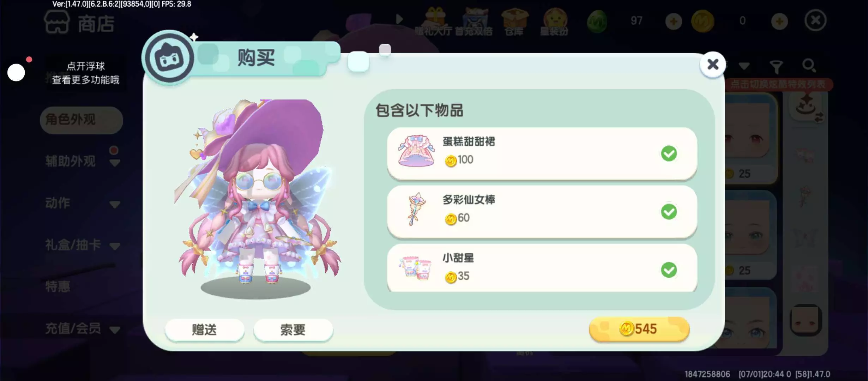Click the filter funnel icon
The width and height of the screenshot is (868, 381).
[776, 66]
